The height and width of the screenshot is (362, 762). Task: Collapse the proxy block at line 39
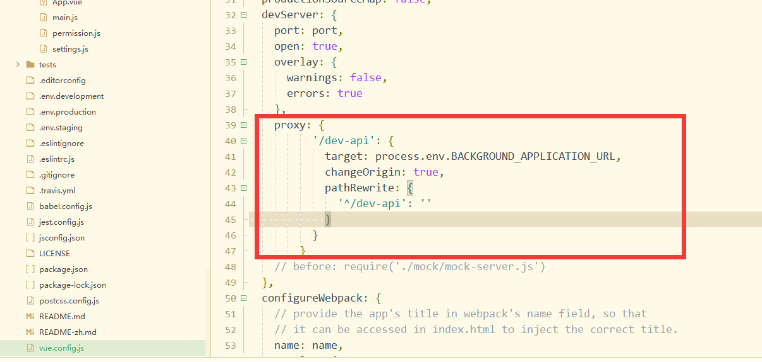243,125
